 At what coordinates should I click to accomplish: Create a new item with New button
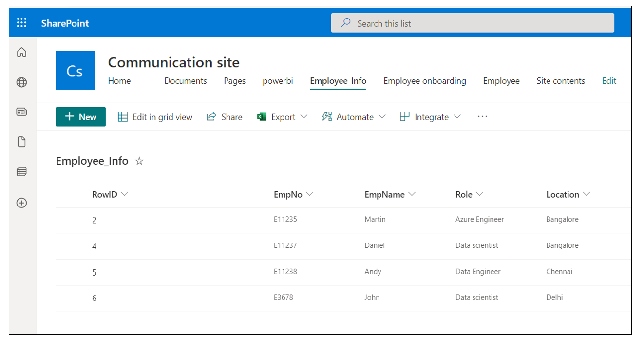pyautogui.click(x=80, y=117)
